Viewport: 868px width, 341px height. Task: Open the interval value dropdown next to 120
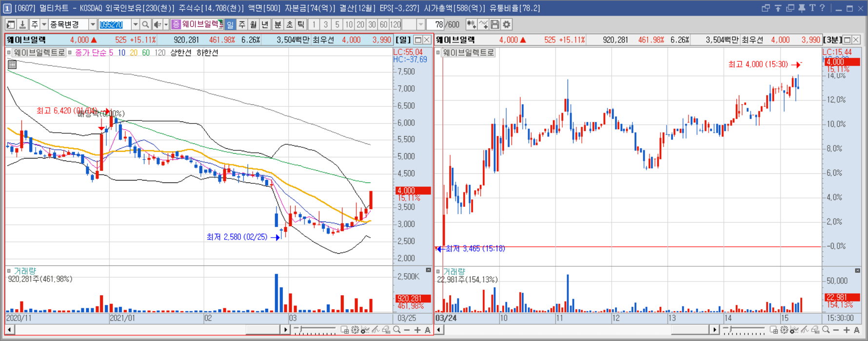point(420,24)
